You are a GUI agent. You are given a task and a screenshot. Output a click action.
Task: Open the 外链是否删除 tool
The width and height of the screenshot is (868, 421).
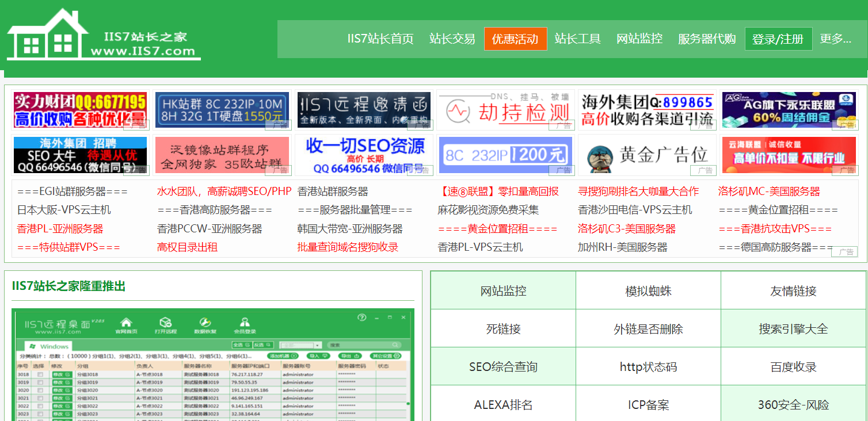tap(648, 329)
